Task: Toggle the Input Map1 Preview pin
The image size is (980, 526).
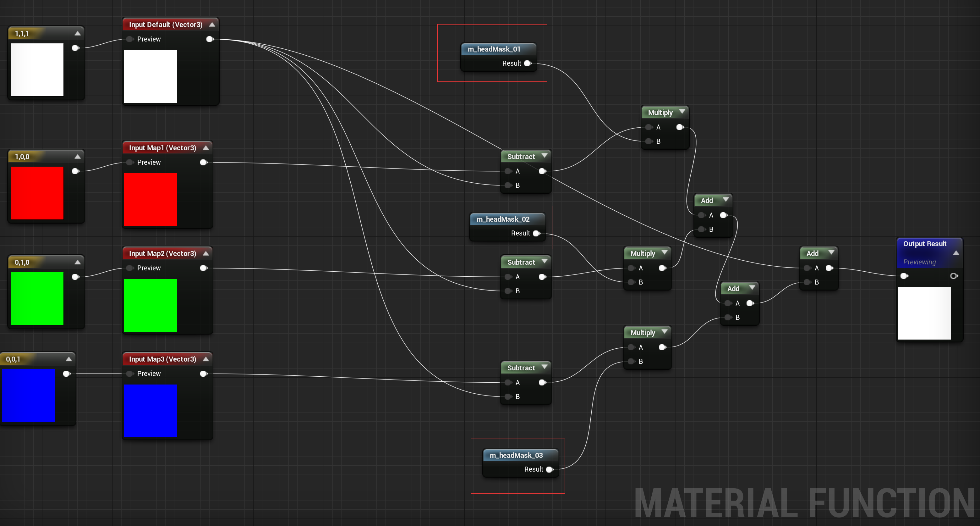Action: 130,163
